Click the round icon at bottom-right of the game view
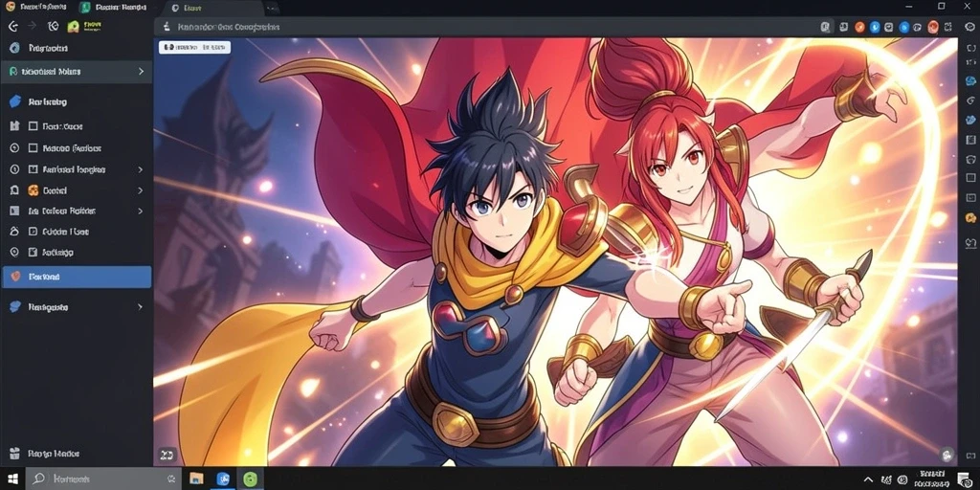 click(947, 455)
